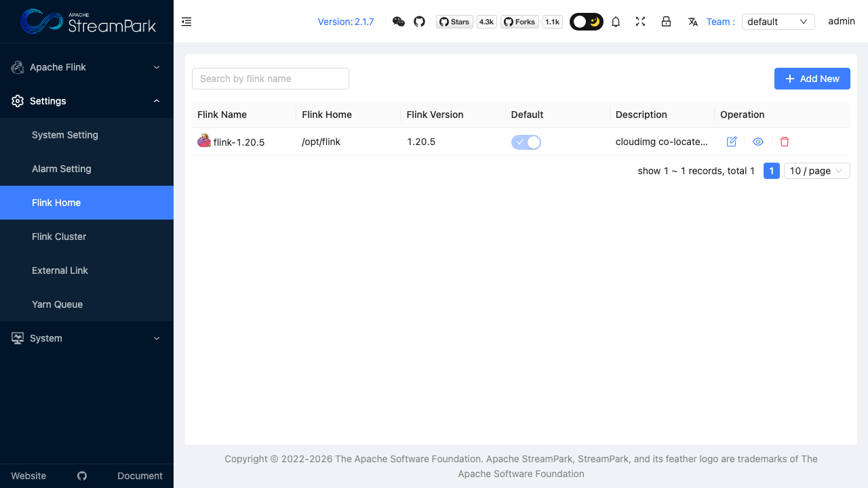Open the WeChat icon in header
This screenshot has height=488, width=868.
tap(399, 22)
